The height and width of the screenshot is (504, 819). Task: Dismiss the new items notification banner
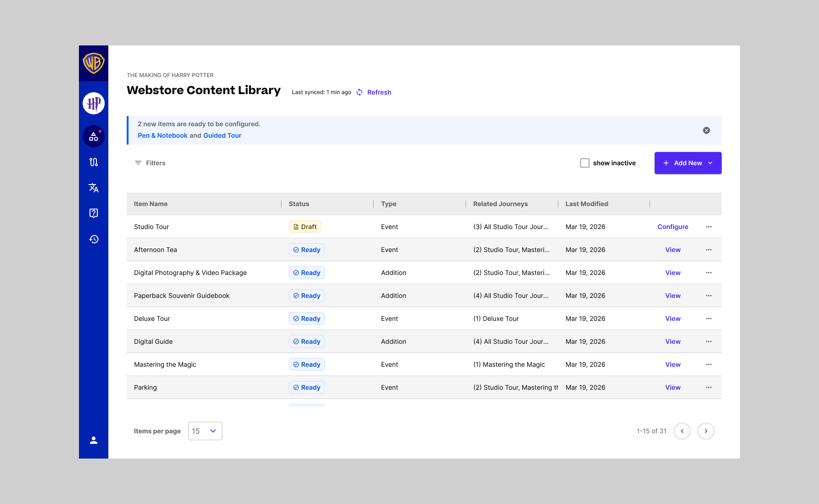click(707, 130)
